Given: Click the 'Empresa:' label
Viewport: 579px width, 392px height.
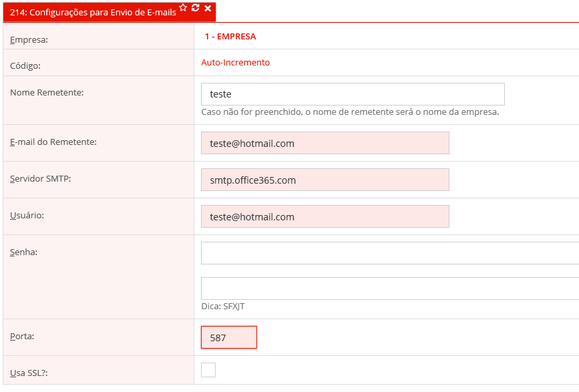Looking at the screenshot, I should pos(29,40).
